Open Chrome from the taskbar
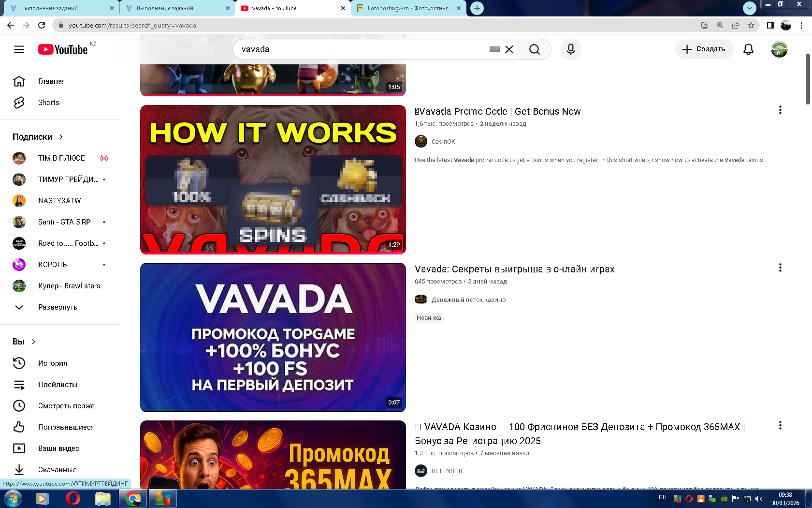 pos(133,498)
